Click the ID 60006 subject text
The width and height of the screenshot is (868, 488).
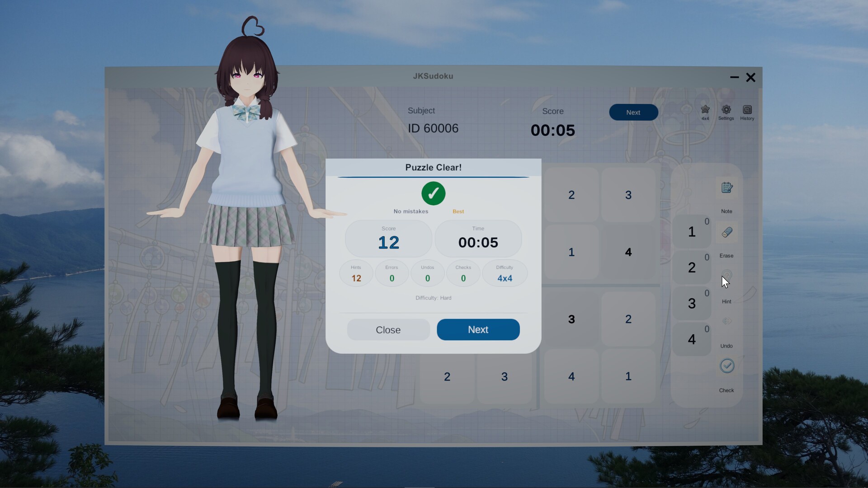pos(433,128)
